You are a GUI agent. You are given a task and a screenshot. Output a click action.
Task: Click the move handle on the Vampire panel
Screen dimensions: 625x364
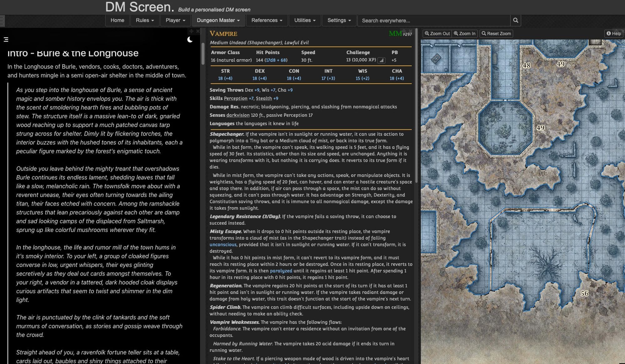[404, 31]
